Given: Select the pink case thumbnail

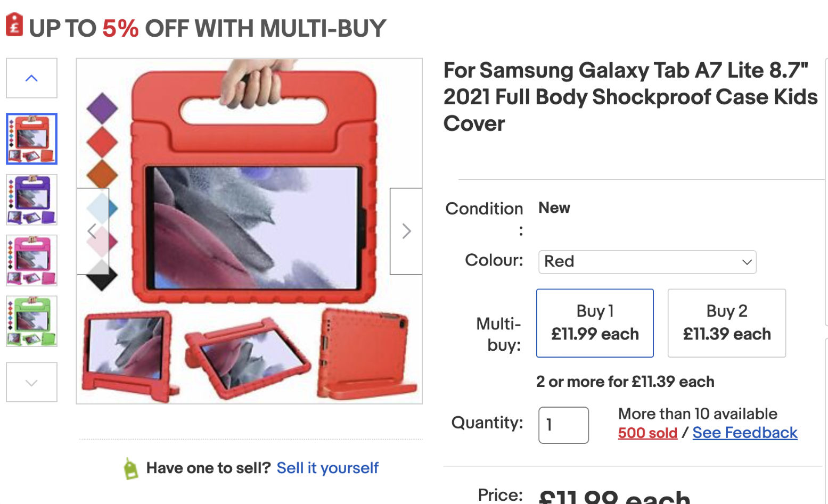Looking at the screenshot, I should 31,261.
